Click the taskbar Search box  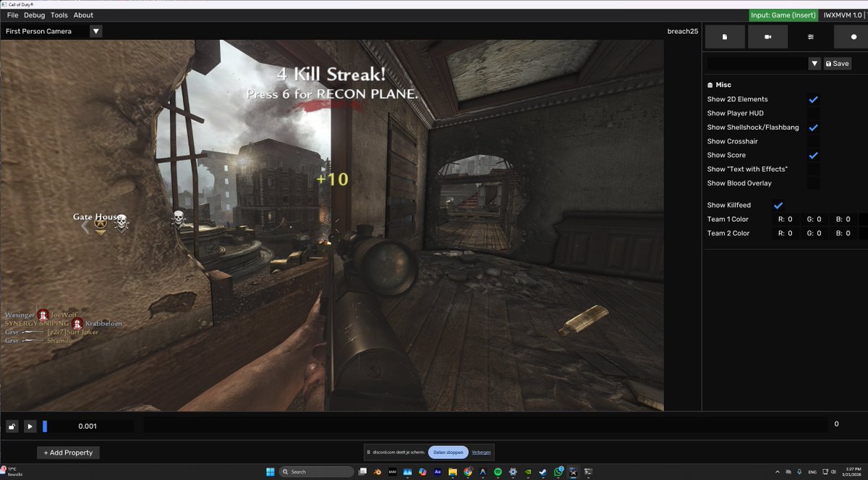pos(317,472)
